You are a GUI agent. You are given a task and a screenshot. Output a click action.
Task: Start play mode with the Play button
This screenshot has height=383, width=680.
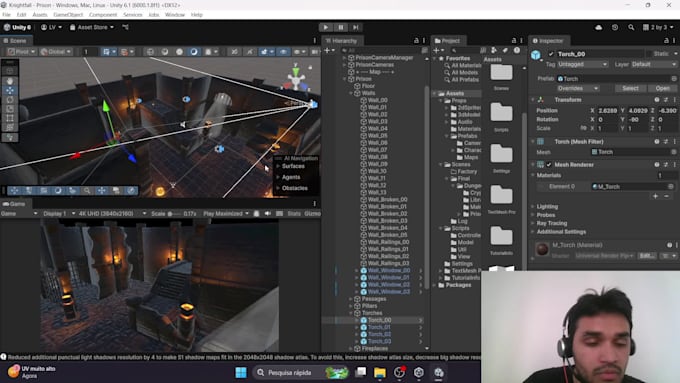326,27
